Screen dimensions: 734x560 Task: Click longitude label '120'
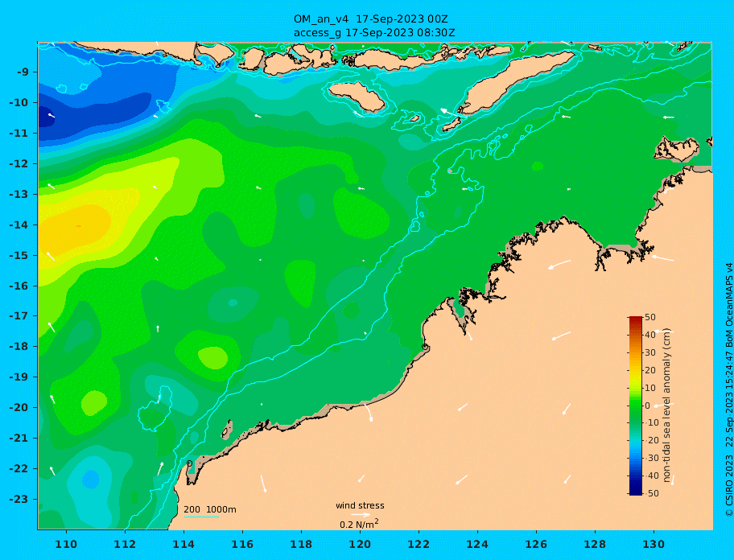360,544
